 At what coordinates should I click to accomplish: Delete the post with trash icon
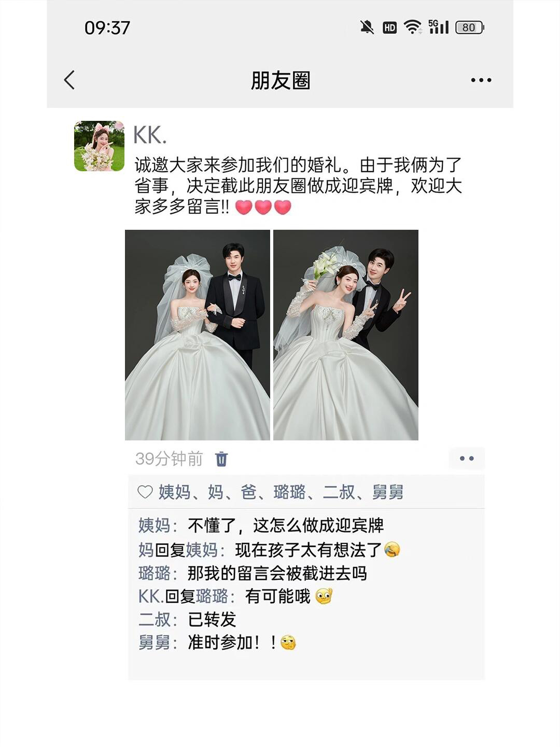click(x=221, y=459)
